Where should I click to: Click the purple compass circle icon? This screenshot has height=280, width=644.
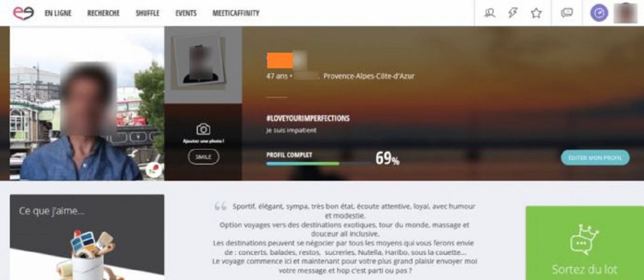pos(599,13)
